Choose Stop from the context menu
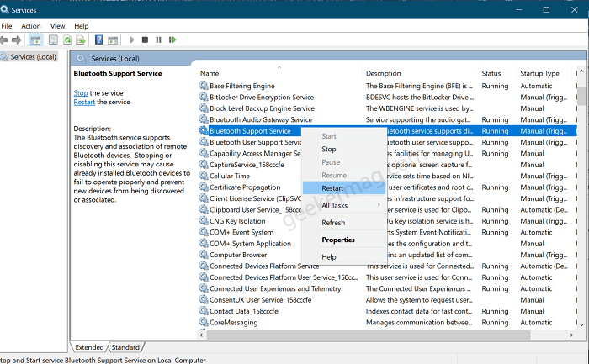This screenshot has height=364, width=589. tap(343, 149)
